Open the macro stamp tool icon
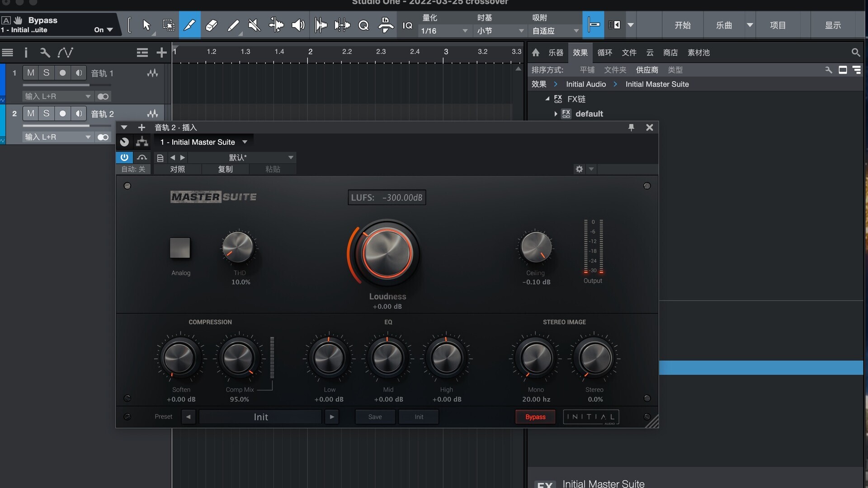The image size is (868, 488). pyautogui.click(x=386, y=25)
